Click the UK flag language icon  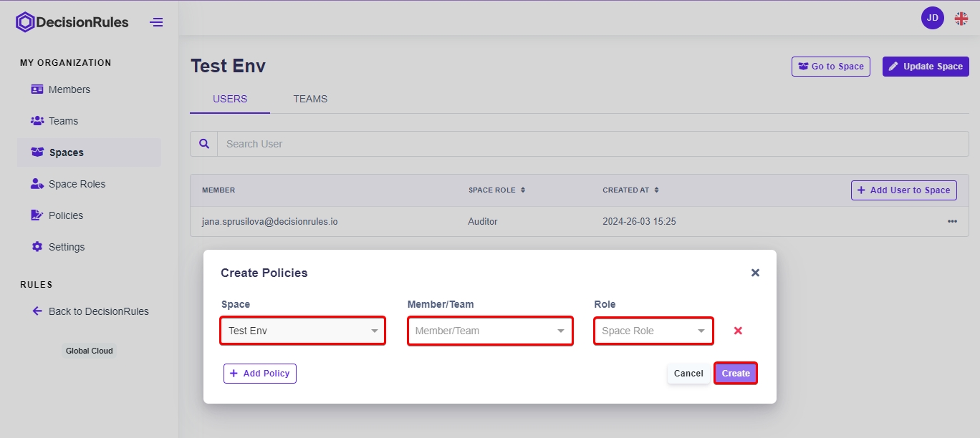(x=961, y=19)
